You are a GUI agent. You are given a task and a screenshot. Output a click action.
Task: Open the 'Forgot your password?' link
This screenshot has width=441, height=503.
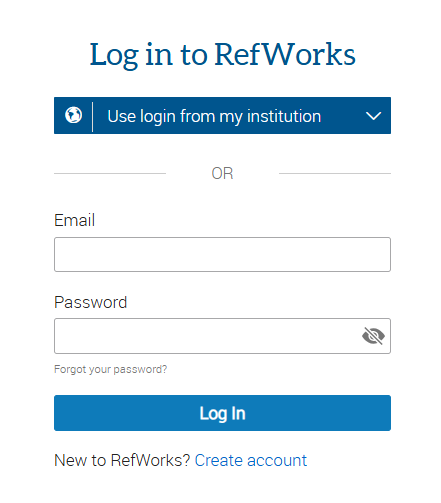[110, 369]
